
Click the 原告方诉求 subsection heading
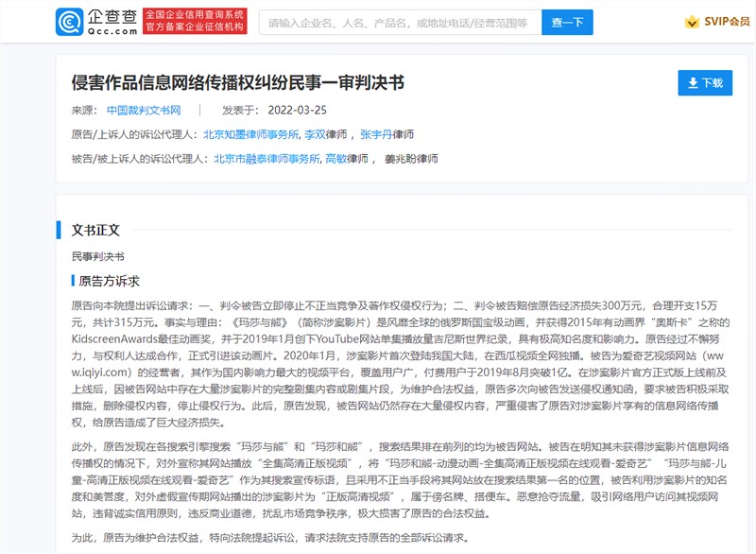109,281
